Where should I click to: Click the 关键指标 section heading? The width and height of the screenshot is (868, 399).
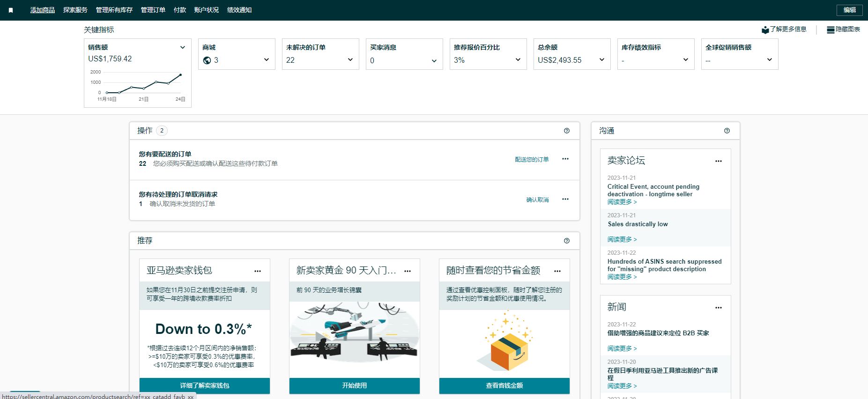tap(99, 30)
